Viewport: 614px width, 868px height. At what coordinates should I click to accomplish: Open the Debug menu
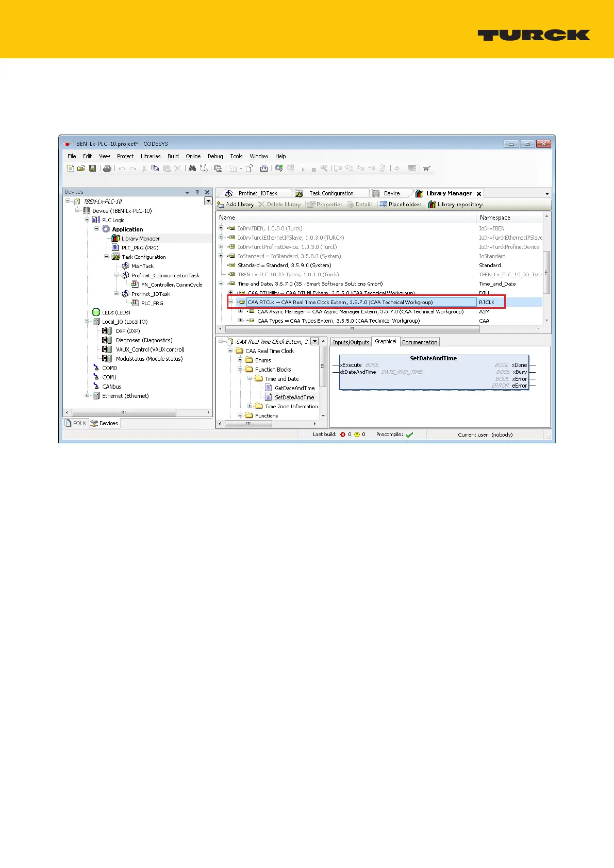[x=215, y=156]
